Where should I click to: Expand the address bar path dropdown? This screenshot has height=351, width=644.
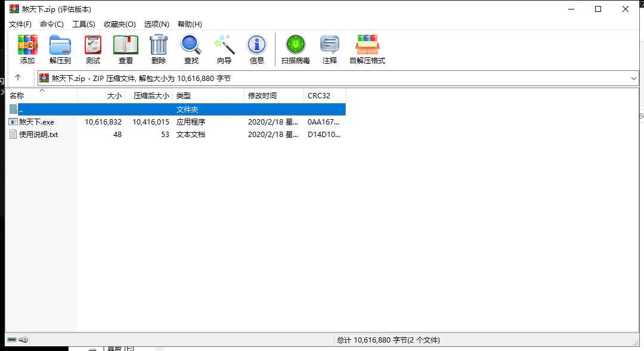[x=633, y=79]
